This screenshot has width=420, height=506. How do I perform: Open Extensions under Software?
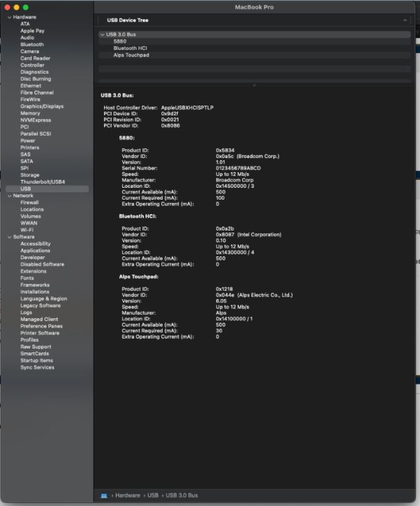click(33, 271)
